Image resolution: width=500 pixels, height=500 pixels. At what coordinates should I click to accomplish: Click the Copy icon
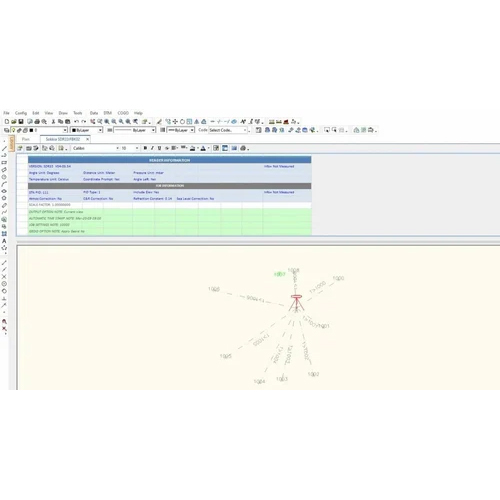(x=60, y=122)
